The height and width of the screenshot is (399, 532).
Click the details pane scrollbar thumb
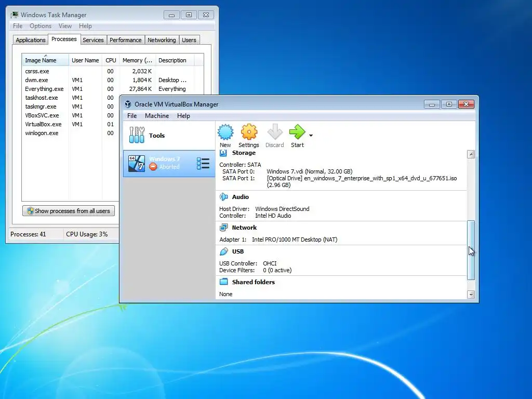tap(471, 250)
